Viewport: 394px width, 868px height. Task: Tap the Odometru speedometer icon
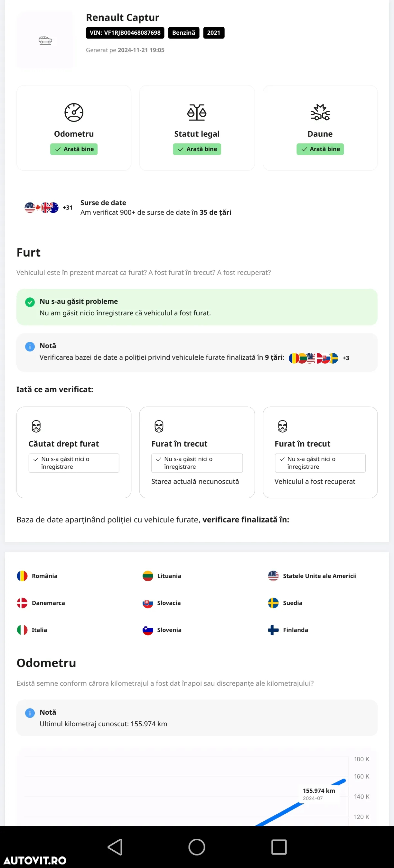[x=74, y=112]
